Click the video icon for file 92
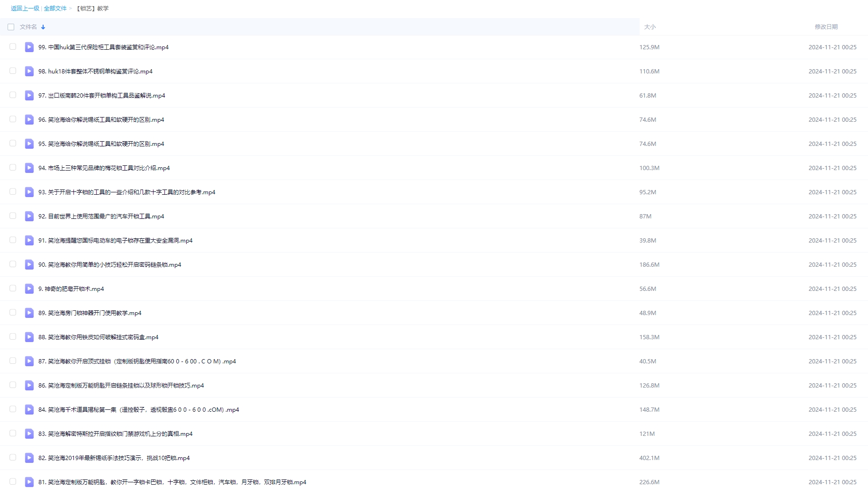Screen dimensions: 868x488 (x=29, y=216)
